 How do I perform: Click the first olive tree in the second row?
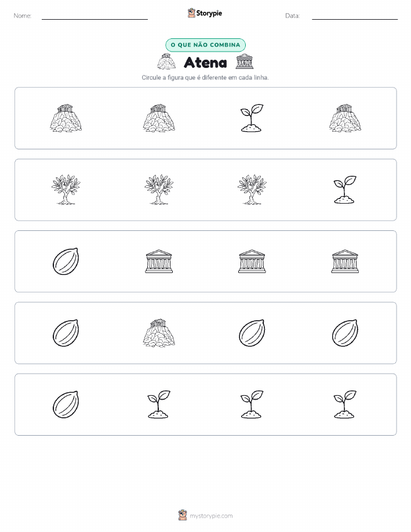pyautogui.click(x=66, y=190)
